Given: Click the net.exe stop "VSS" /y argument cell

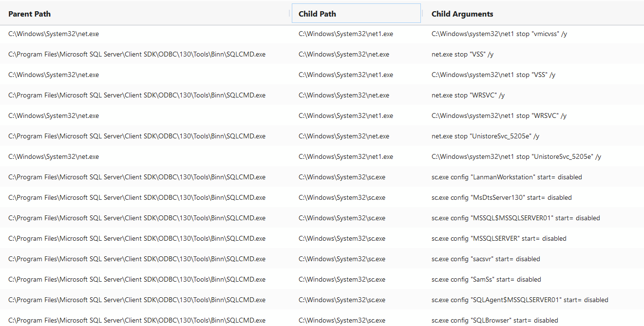Looking at the screenshot, I should pos(462,55).
